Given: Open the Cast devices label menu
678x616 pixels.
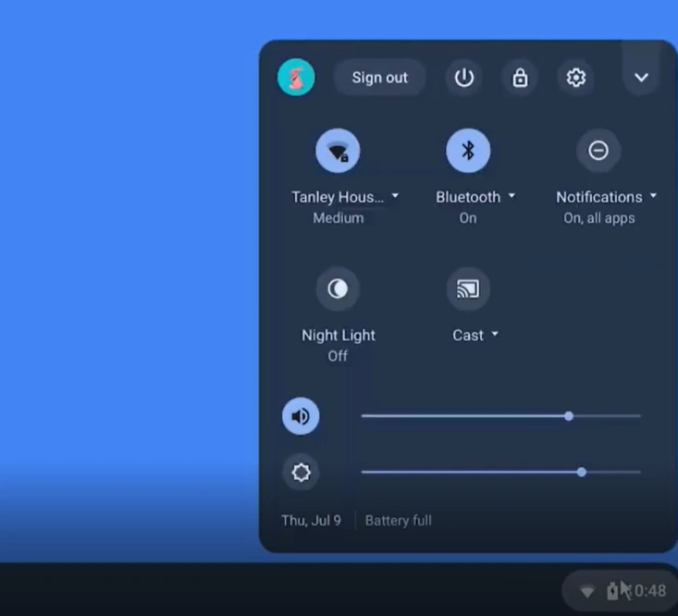Looking at the screenshot, I should [x=475, y=335].
